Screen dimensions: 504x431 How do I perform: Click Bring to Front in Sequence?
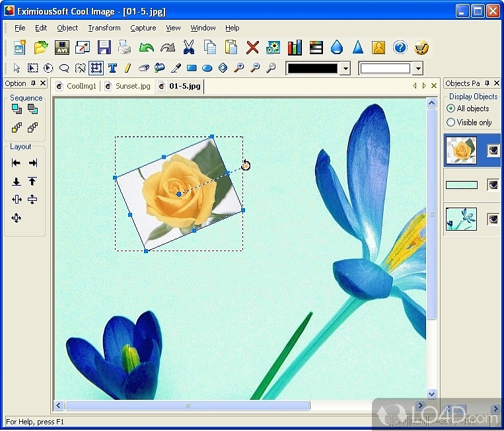(x=17, y=109)
